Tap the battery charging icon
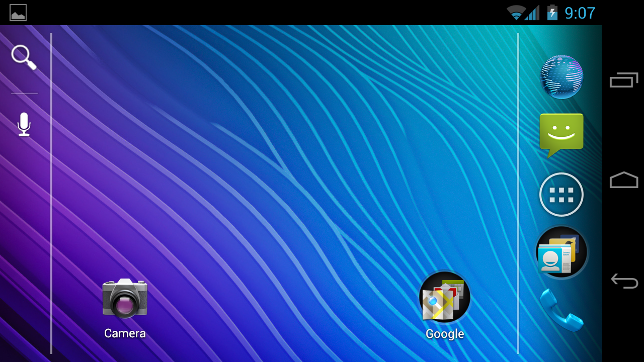This screenshot has height=362, width=644. (552, 13)
